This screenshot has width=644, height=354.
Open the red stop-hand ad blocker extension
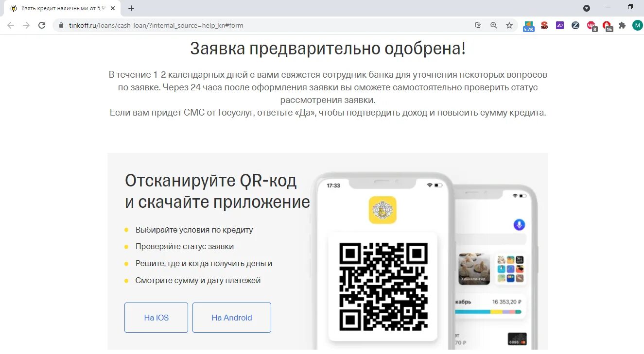(x=607, y=26)
